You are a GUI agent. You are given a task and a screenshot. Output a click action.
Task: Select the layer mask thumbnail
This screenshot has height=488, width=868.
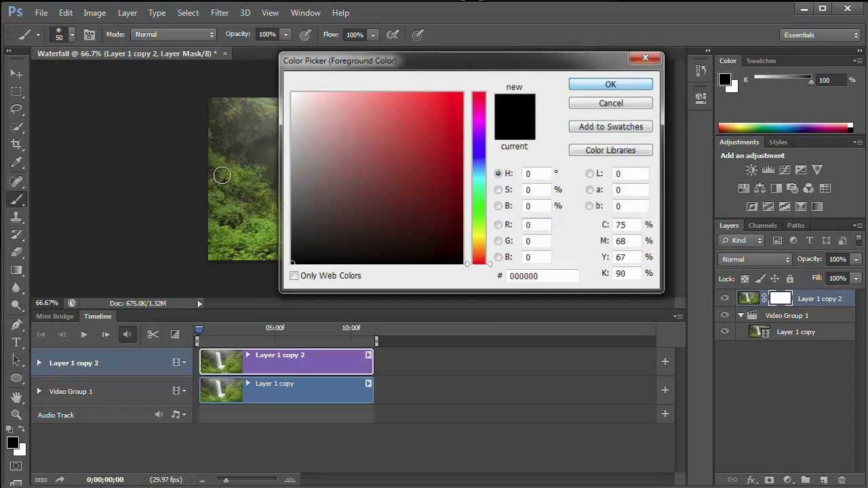point(780,298)
